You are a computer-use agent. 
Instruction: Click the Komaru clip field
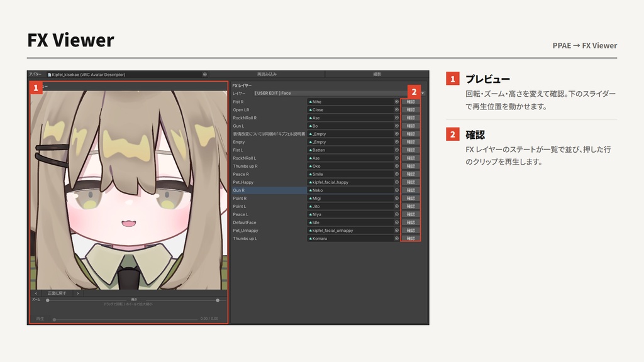point(353,238)
